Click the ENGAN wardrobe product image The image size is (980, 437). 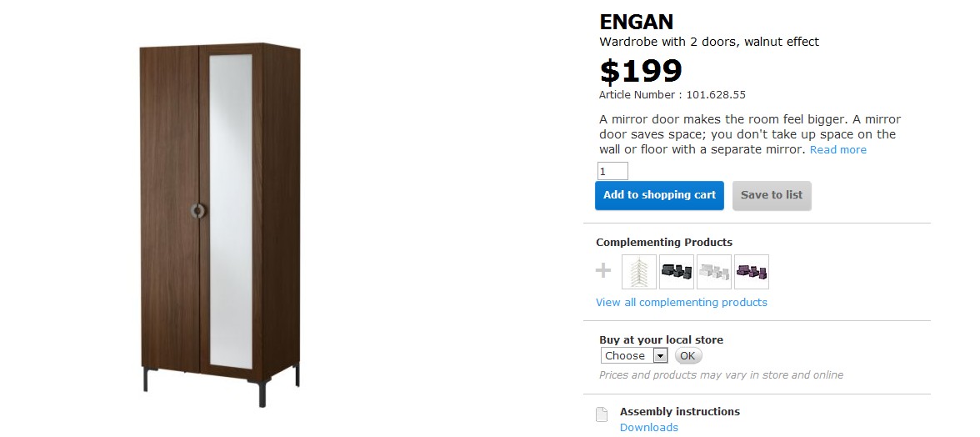(x=220, y=223)
